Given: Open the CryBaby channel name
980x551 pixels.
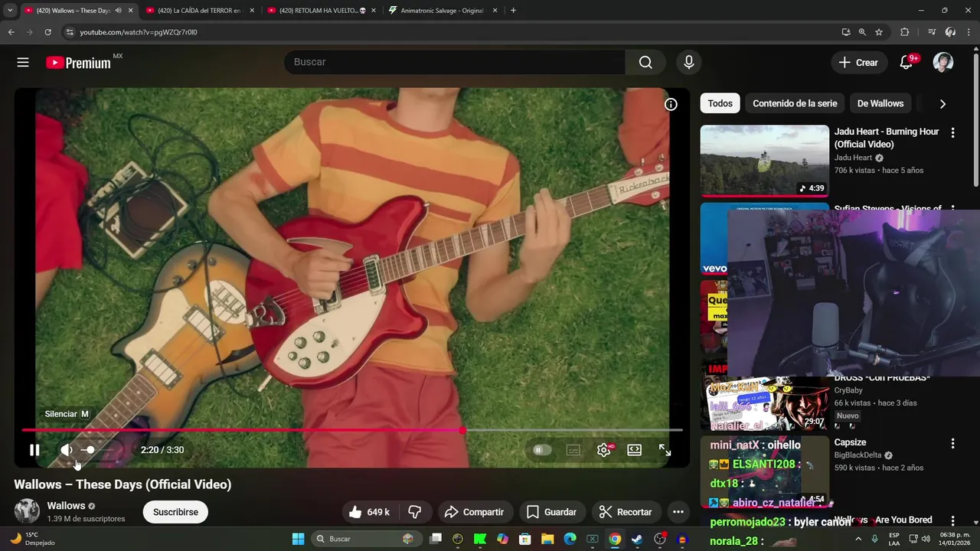Looking at the screenshot, I should (x=848, y=390).
